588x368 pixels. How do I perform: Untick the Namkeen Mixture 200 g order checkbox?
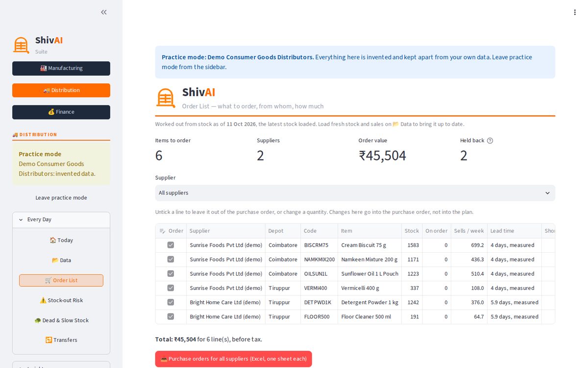pos(171,259)
